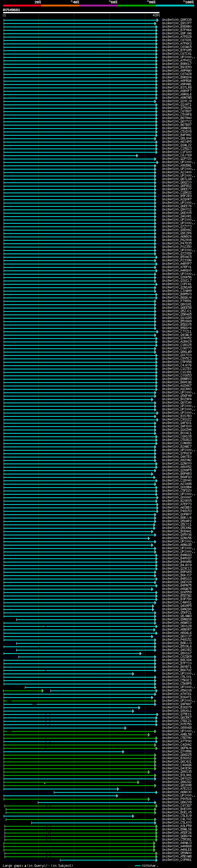Select label UniRef100_C1BKU2
197x868 pixels.
[177, 193]
